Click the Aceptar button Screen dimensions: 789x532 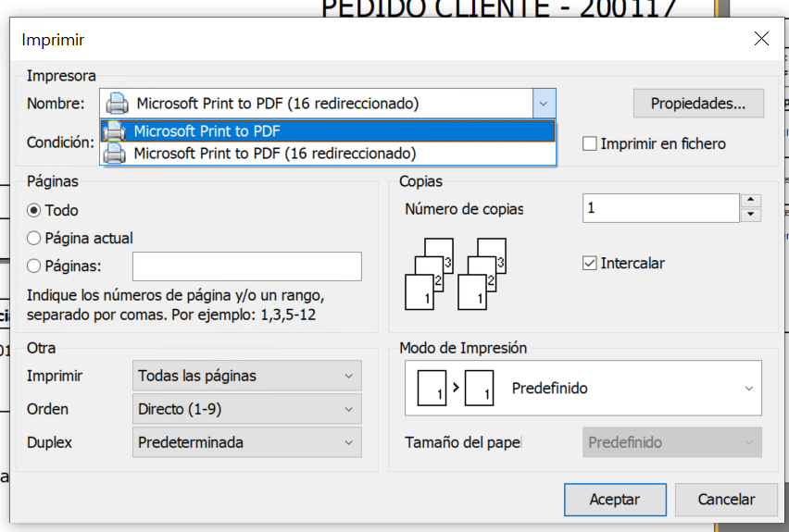615,500
